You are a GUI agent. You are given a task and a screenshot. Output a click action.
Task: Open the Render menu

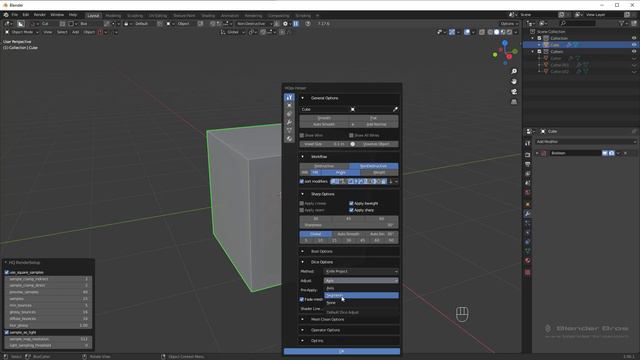point(40,15)
